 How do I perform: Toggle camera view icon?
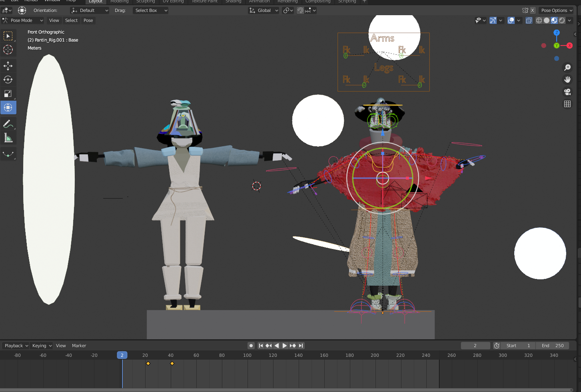click(x=567, y=92)
